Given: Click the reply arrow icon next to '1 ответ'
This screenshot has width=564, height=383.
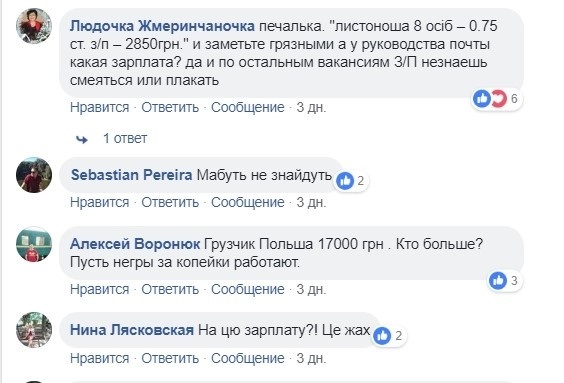Looking at the screenshot, I should pos(82,139).
